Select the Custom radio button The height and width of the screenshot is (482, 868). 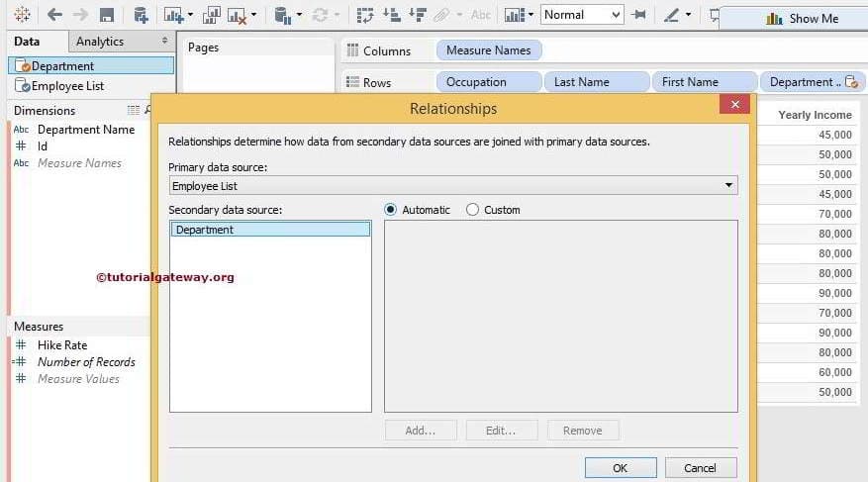coord(472,210)
